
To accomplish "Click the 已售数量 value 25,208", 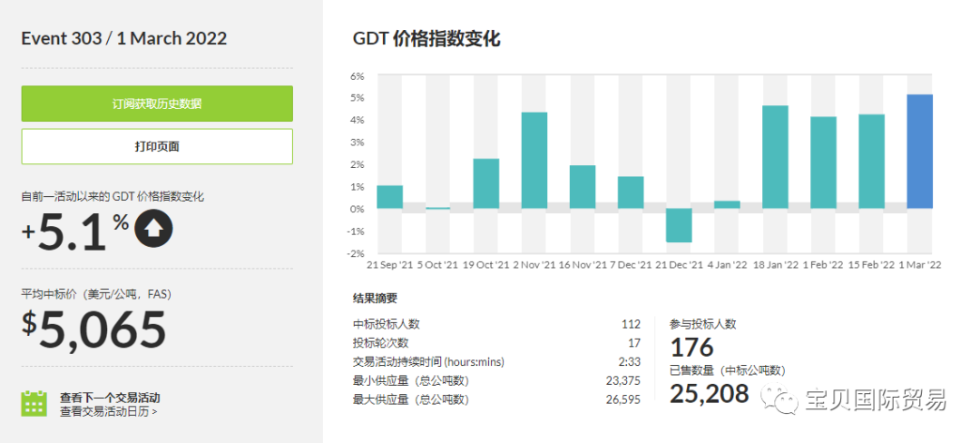I will click(x=710, y=394).
